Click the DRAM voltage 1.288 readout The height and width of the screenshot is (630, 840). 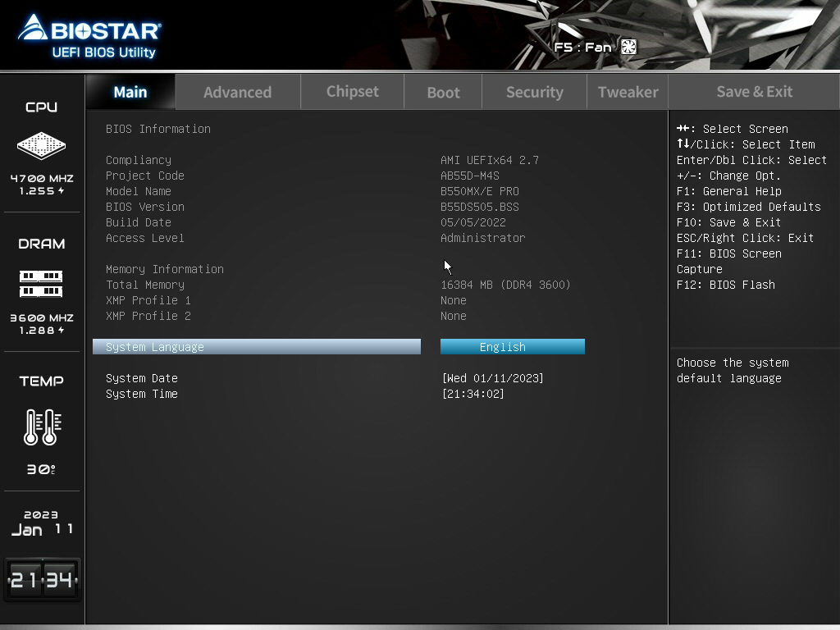(x=42, y=331)
